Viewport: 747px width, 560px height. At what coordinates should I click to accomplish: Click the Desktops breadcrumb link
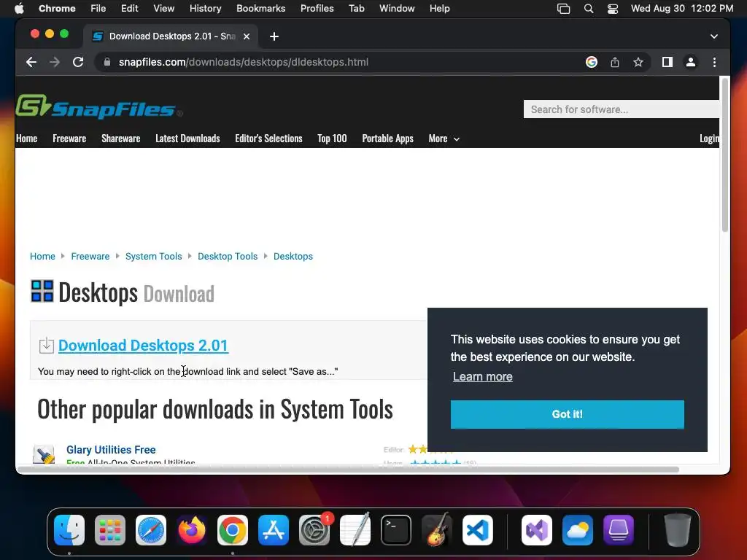click(293, 256)
